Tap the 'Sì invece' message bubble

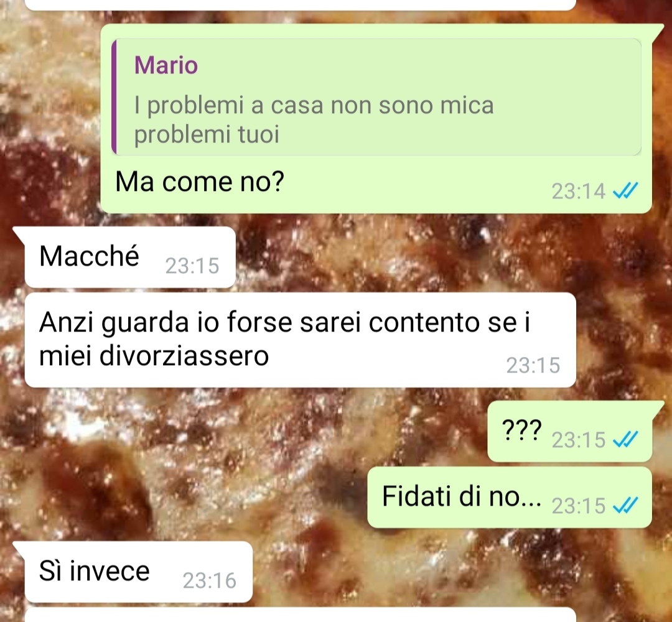click(x=138, y=572)
